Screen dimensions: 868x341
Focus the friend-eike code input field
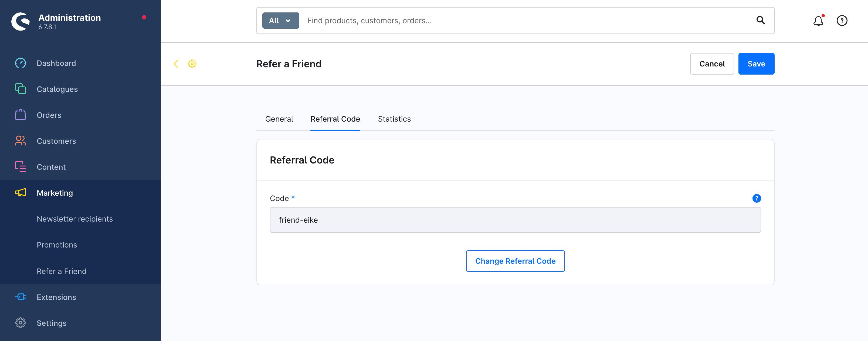coord(515,220)
